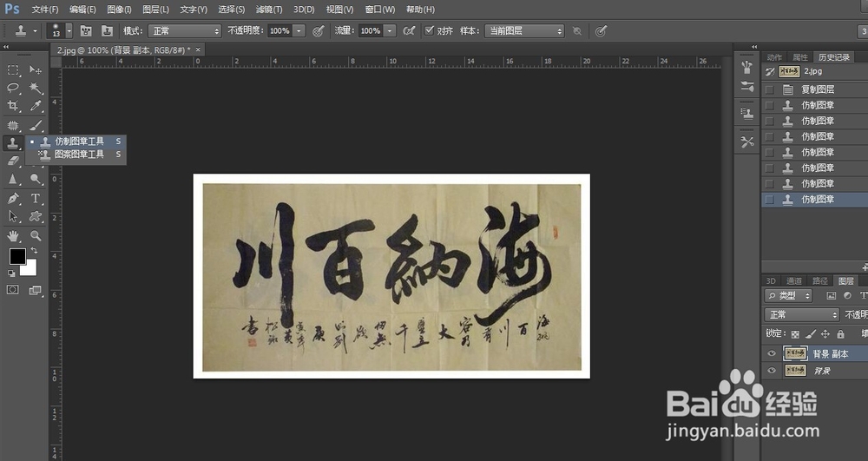
Task: Lock transparent pixels in Layers panel
Action: tap(795, 333)
